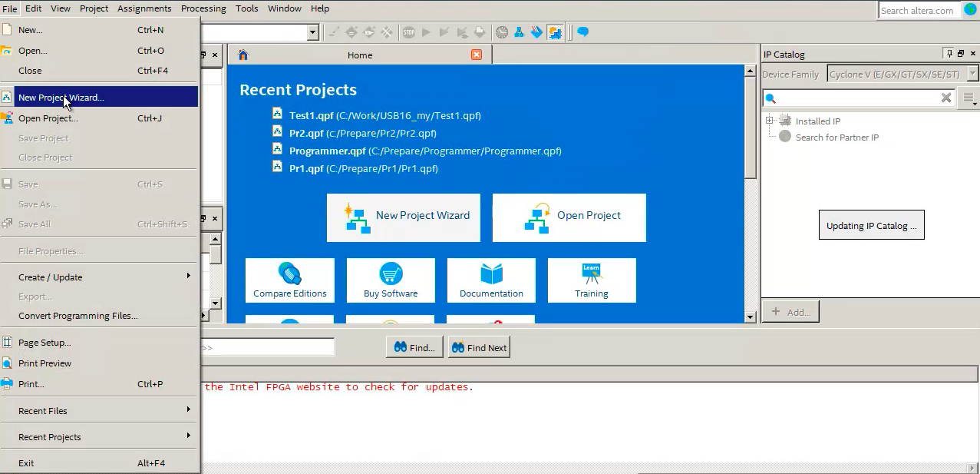Open the Assignments menu

pyautogui.click(x=144, y=8)
